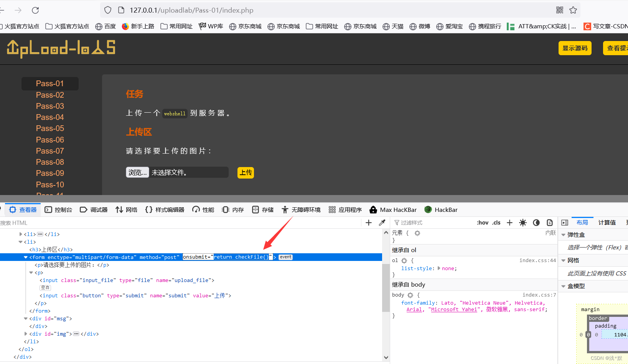
Task: Toggle print media simulation icon
Action: 550,223
